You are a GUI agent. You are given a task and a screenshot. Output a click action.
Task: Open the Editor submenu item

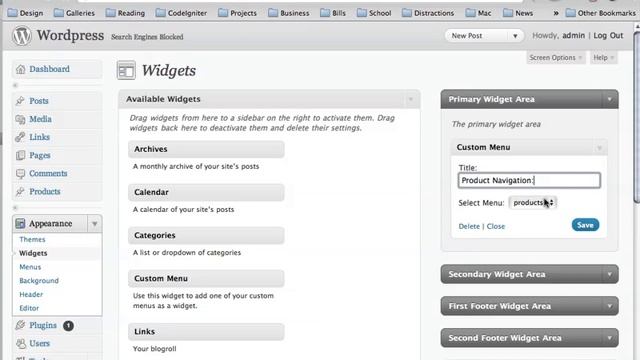[x=29, y=308]
